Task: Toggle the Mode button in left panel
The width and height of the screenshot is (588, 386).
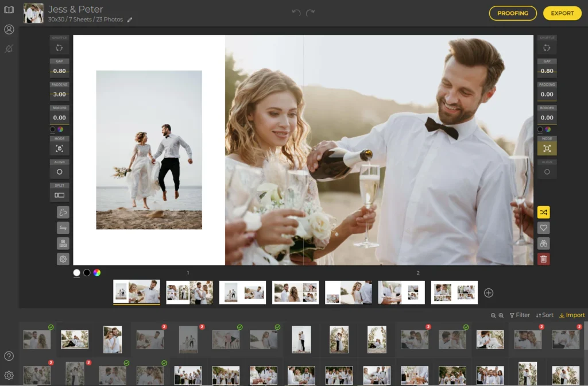Action: click(59, 148)
